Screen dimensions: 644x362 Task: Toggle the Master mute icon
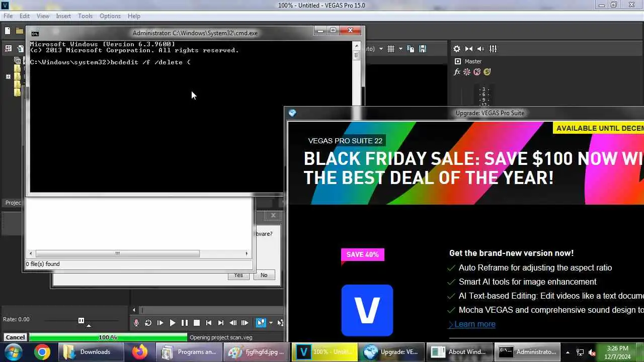pos(477,72)
